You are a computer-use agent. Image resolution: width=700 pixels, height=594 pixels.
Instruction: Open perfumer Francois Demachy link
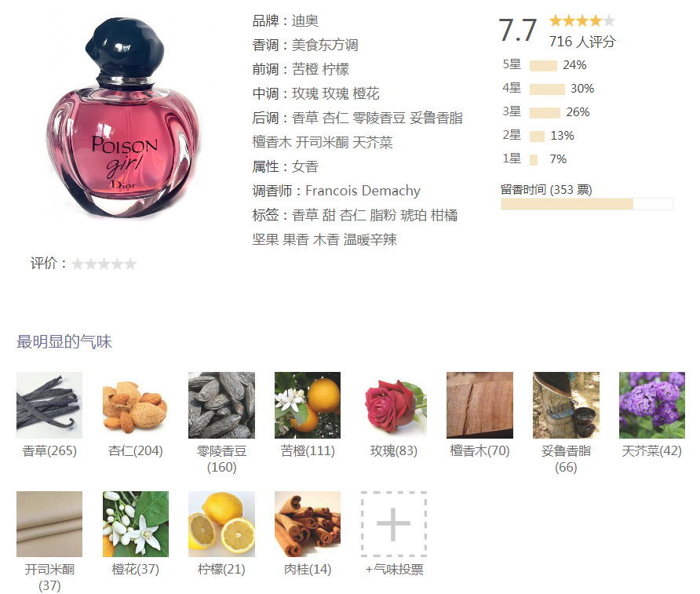click(x=363, y=191)
